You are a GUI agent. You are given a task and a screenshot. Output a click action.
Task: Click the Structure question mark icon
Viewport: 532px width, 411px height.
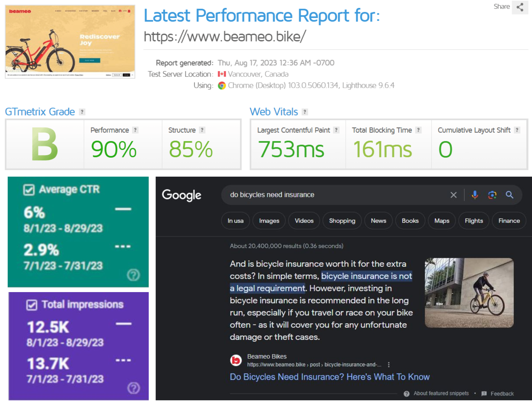pos(202,130)
